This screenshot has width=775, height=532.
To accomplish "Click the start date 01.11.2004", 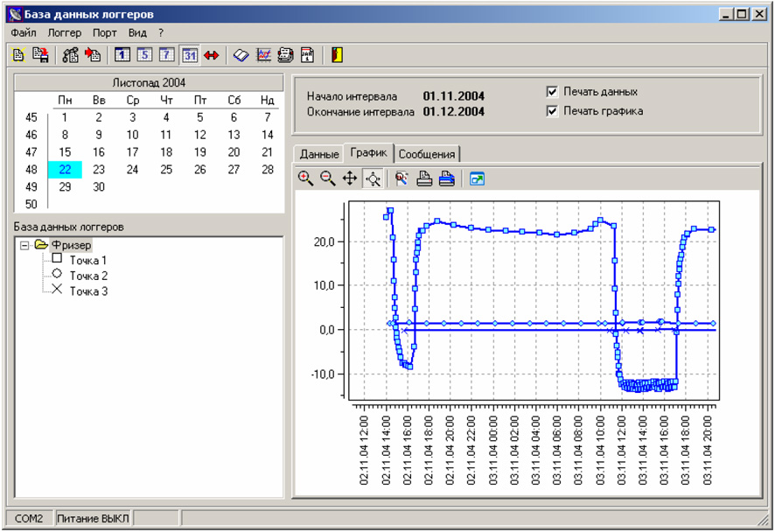I will [453, 96].
